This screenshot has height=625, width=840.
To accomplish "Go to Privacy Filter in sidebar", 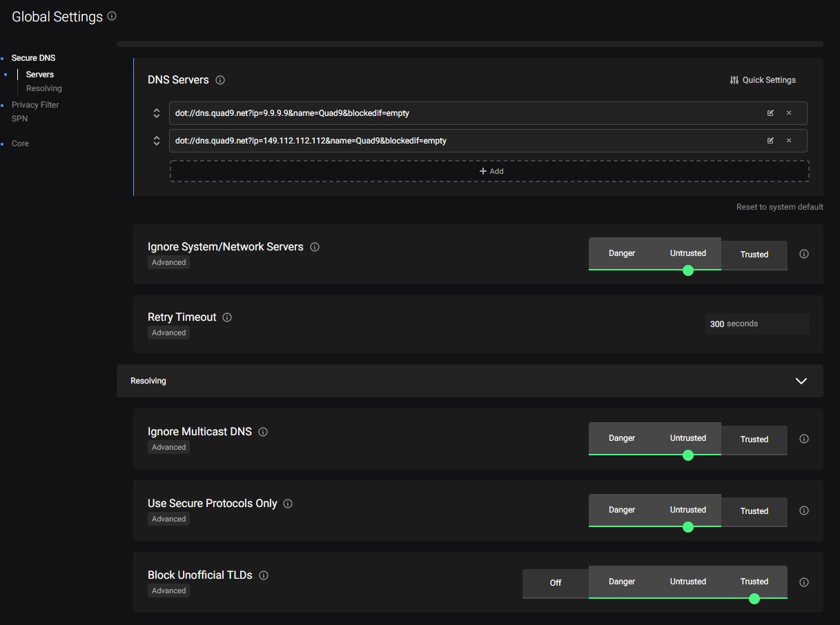I will click(x=35, y=105).
